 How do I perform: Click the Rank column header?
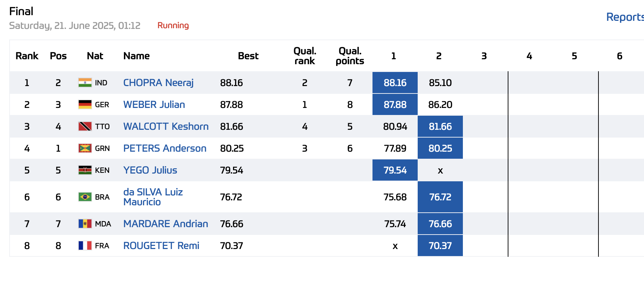[x=27, y=56]
